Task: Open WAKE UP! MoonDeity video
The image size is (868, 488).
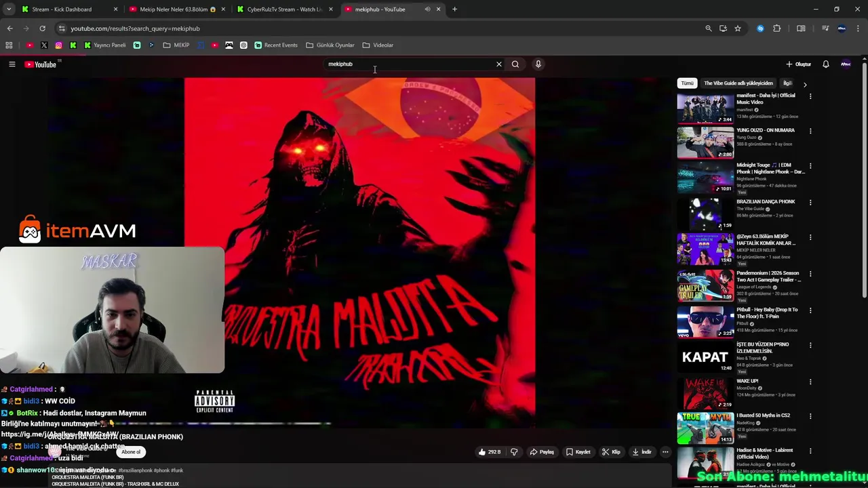Action: pos(747,381)
